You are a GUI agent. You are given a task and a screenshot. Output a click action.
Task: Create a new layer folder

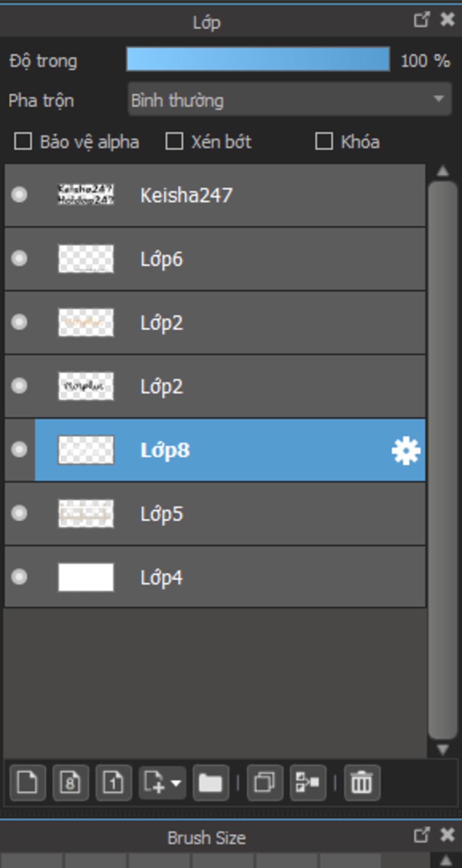(210, 783)
